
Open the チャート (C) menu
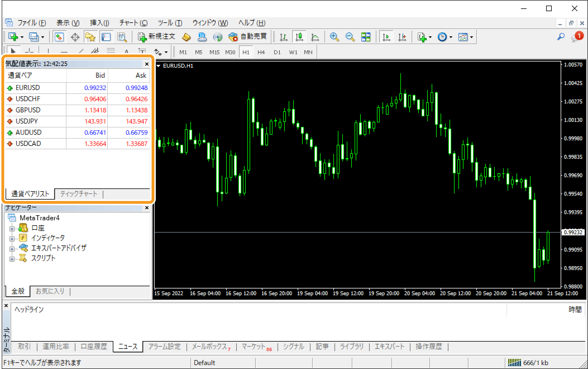click(133, 23)
